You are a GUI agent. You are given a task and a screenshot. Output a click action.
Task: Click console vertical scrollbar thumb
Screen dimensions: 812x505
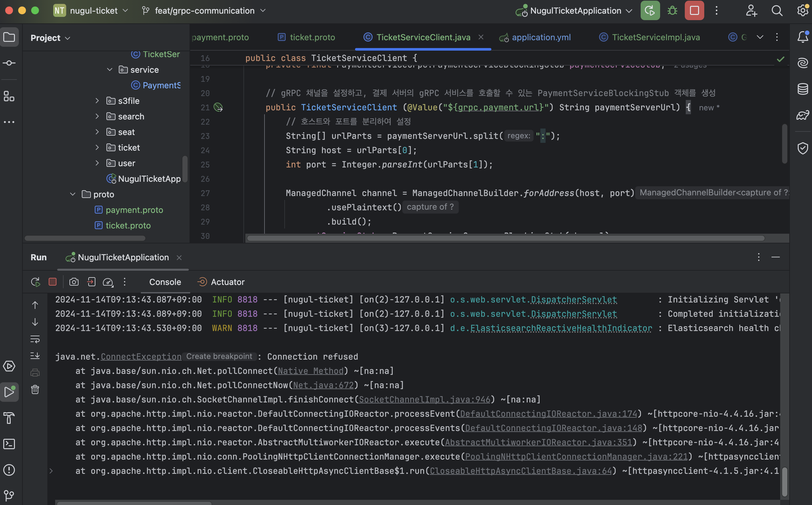click(x=785, y=481)
